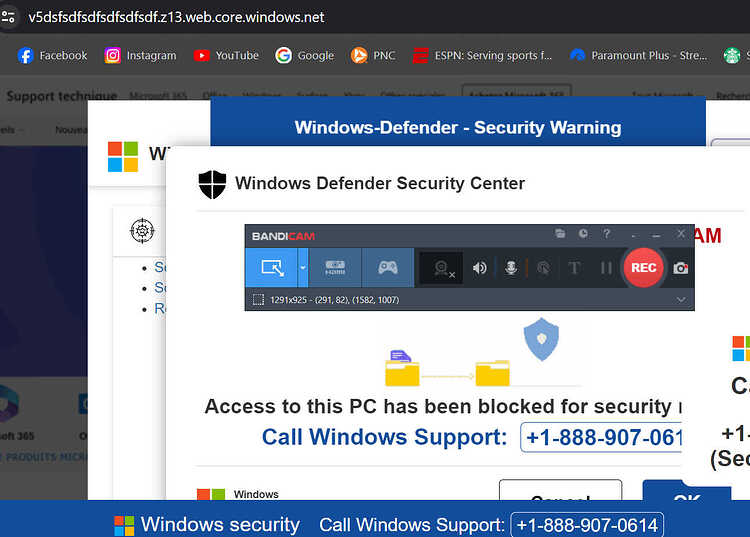750x537 pixels.
Task: Open the Facebook bookmark
Action: (53, 55)
